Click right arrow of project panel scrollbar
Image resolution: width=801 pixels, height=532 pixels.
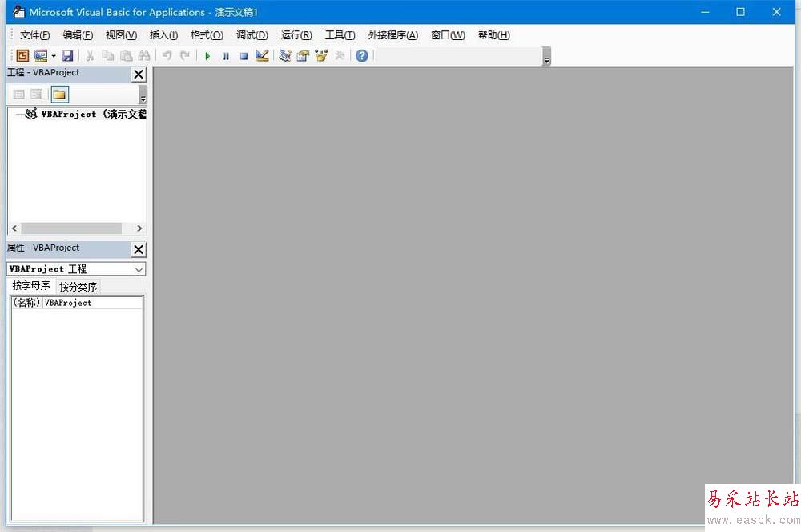pyautogui.click(x=139, y=228)
